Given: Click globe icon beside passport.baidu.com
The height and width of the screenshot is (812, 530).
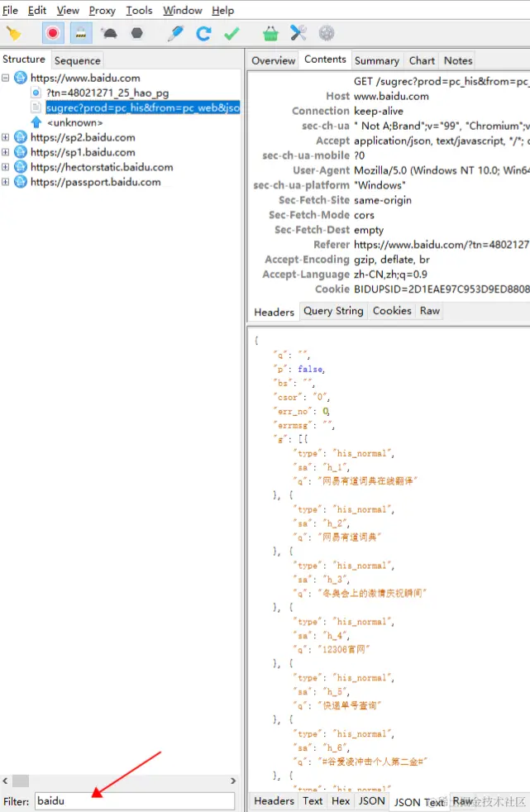Looking at the screenshot, I should pyautogui.click(x=20, y=182).
